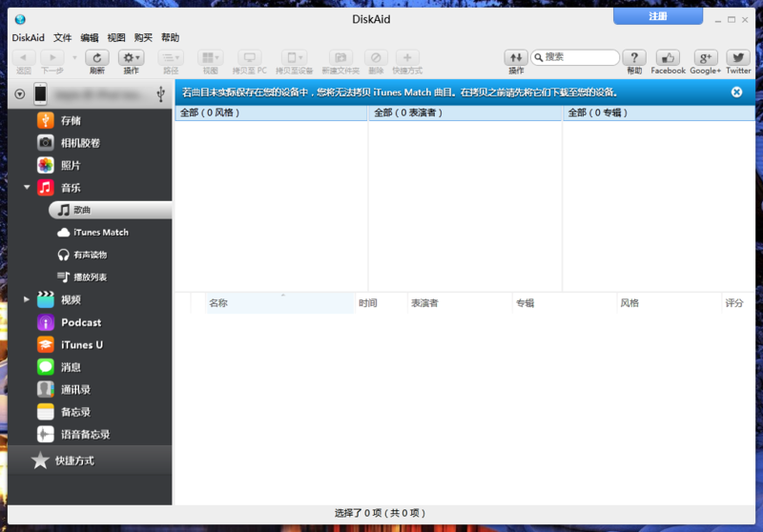The image size is (763, 532).
Task: Select Playlists (播放列表) item
Action: (83, 276)
